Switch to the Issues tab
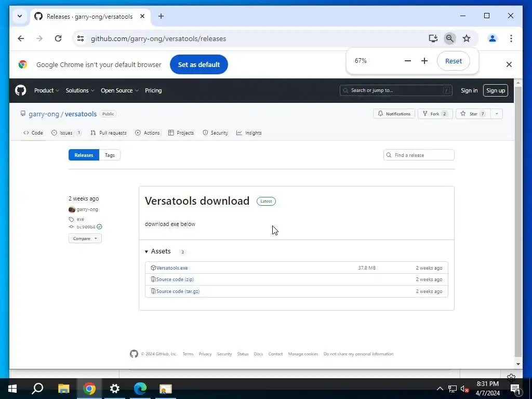 [x=66, y=132]
